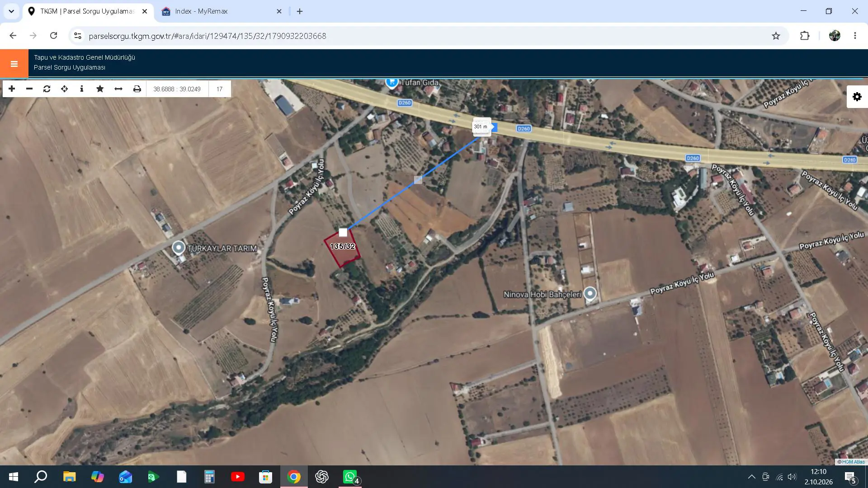Screen dimensions: 868x488
Task: Refresh the map with the reload tool
Action: [x=47, y=89]
